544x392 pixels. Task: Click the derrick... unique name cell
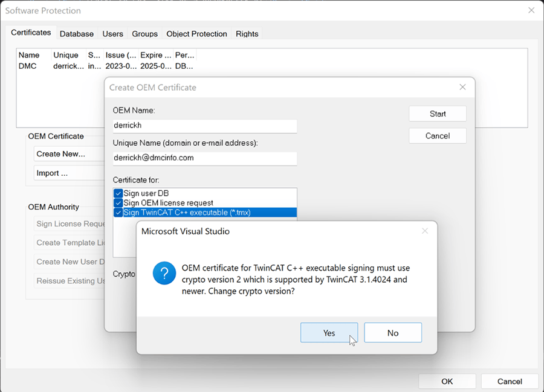pyautogui.click(x=68, y=66)
